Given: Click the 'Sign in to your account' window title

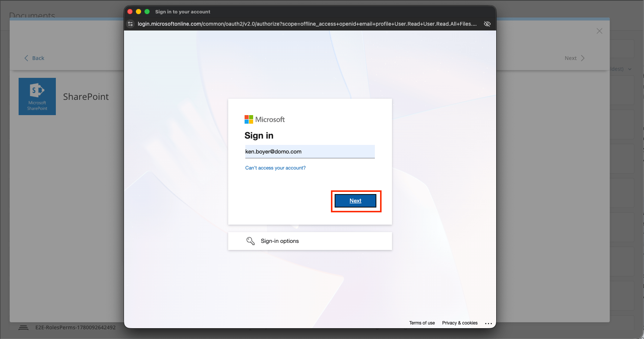Looking at the screenshot, I should [183, 12].
